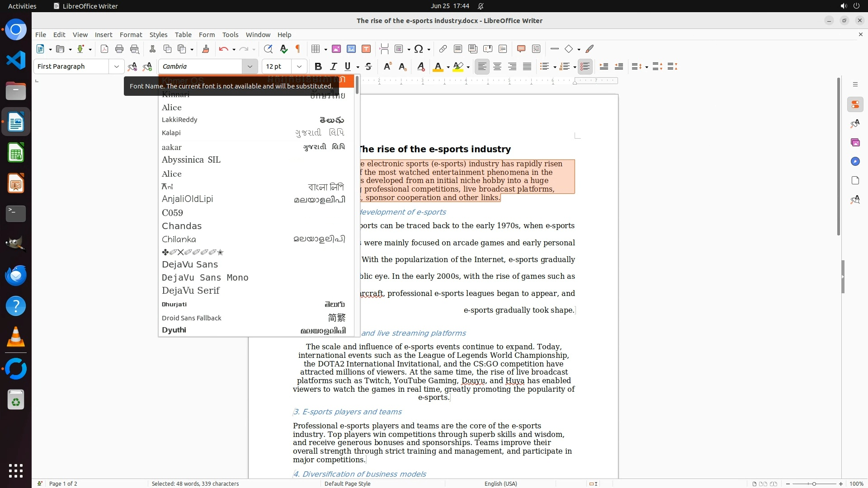868x488 pixels.
Task: Select DejaVu Sans Mono font
Action: [205, 277]
